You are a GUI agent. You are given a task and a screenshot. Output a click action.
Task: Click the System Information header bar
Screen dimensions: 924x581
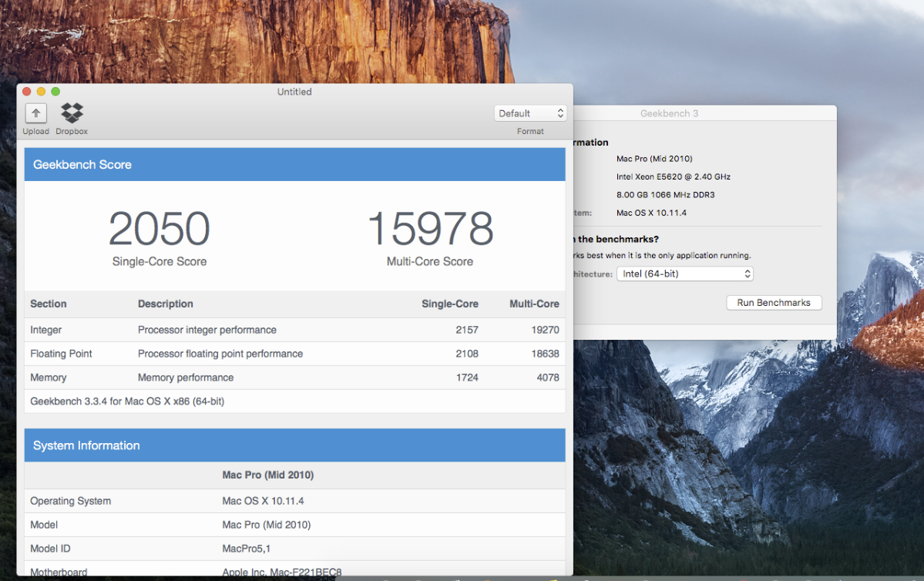[x=294, y=445]
